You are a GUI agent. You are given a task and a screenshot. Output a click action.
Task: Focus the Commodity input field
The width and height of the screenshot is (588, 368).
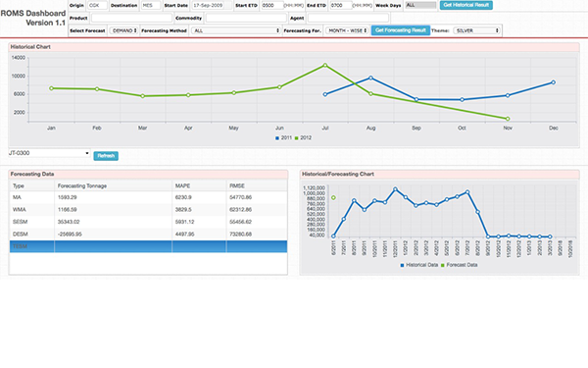[x=246, y=18]
